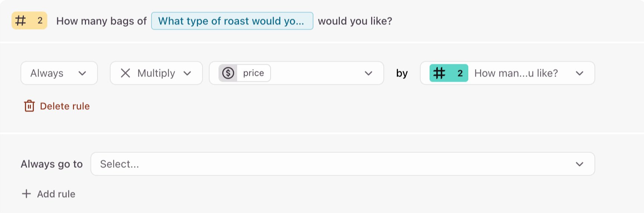Open the 'Always go to' Select dropdown

coord(335,164)
